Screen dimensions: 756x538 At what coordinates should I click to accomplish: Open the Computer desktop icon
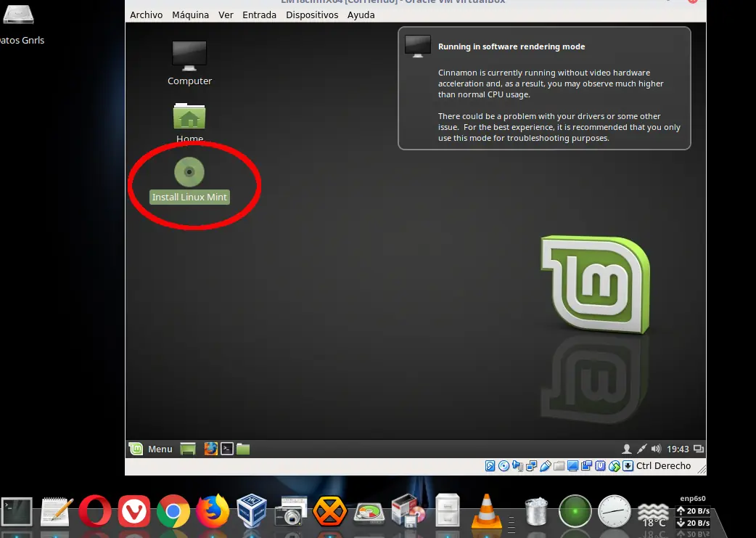pos(189,63)
